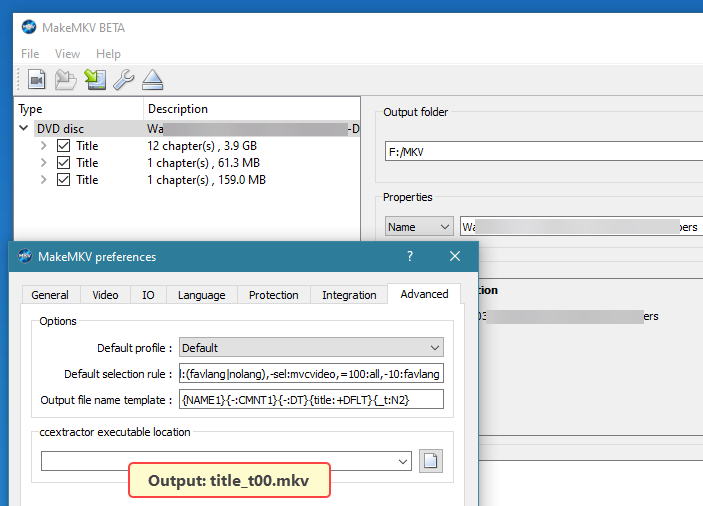Open the View menu
Image resolution: width=703 pixels, height=506 pixels.
click(67, 54)
